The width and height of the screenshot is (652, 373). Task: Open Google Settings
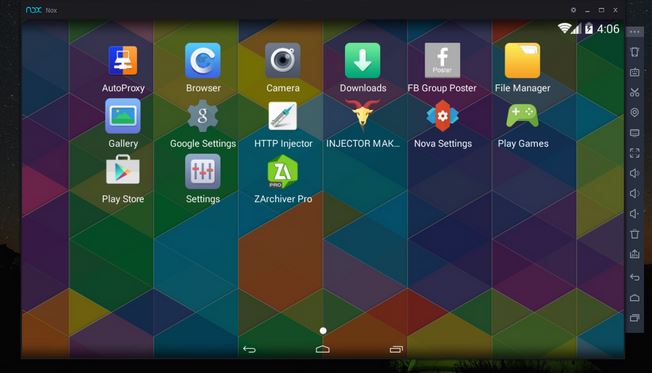(x=203, y=116)
